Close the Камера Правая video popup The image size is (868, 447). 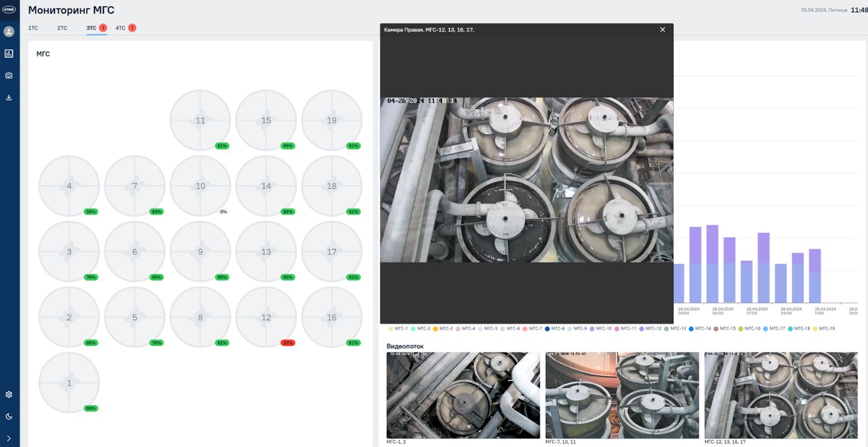662,29
